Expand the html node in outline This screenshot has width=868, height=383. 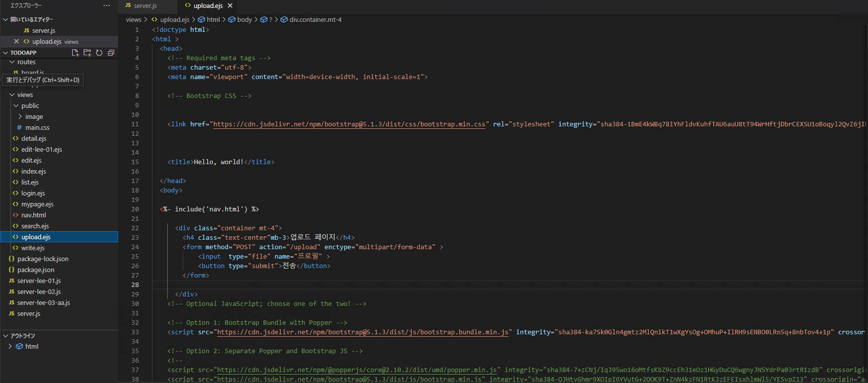pyautogui.click(x=10, y=347)
